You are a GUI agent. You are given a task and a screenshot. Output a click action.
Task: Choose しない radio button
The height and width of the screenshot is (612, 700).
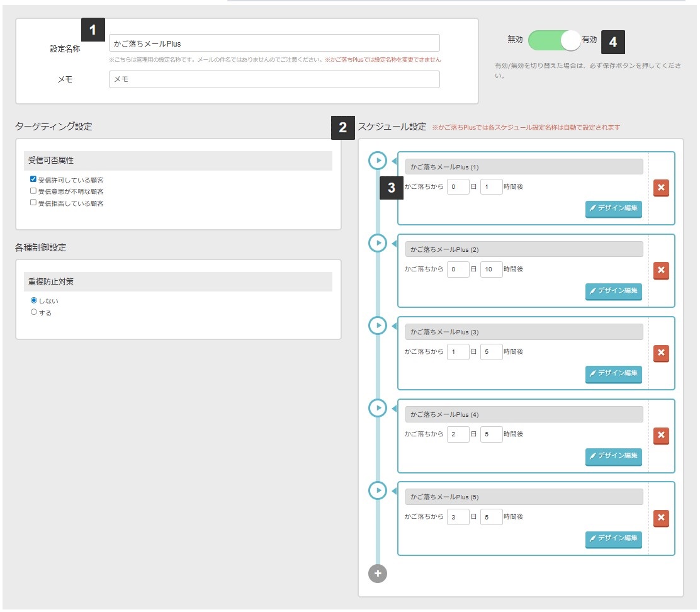coord(34,300)
